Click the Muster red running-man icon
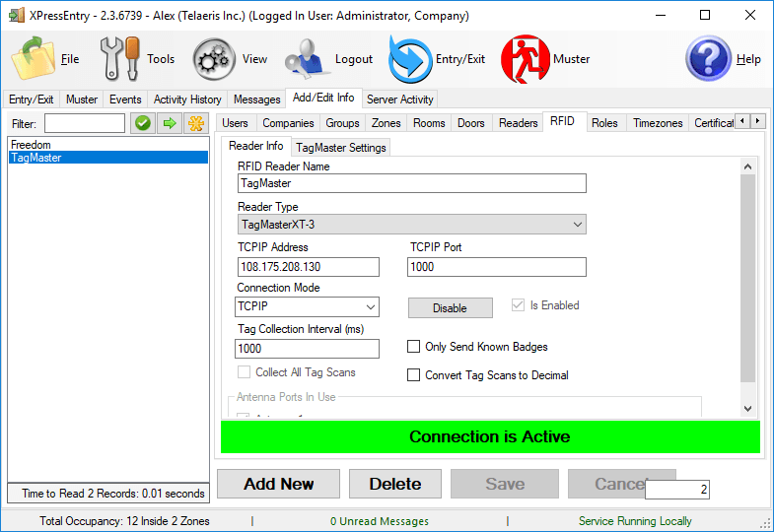Screen dimensions: 774x532 tap(526, 59)
